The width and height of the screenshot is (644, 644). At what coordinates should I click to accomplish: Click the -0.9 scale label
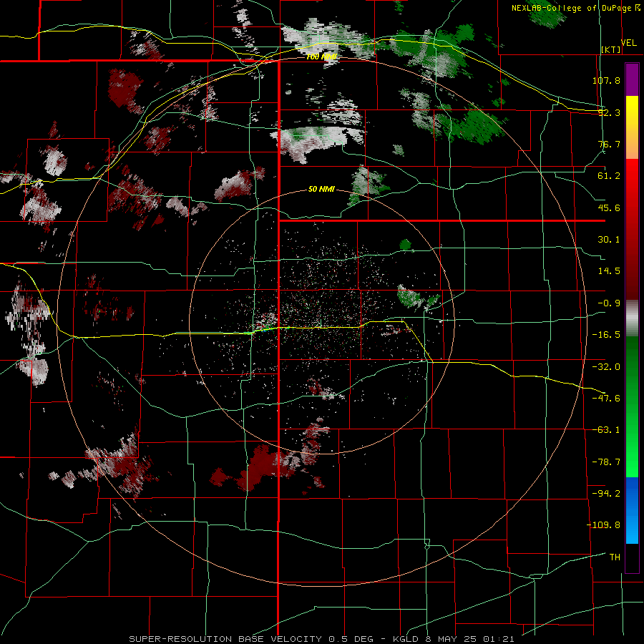pos(609,303)
